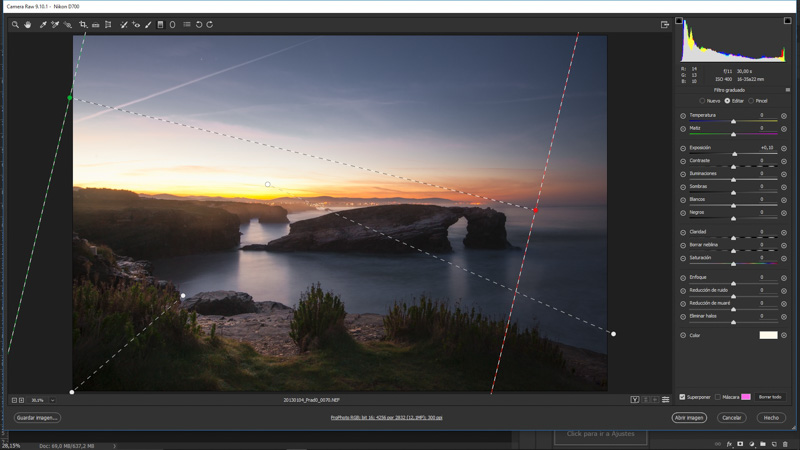Zoom out with the minus button
The height and width of the screenshot is (450, 800).
tap(14, 401)
